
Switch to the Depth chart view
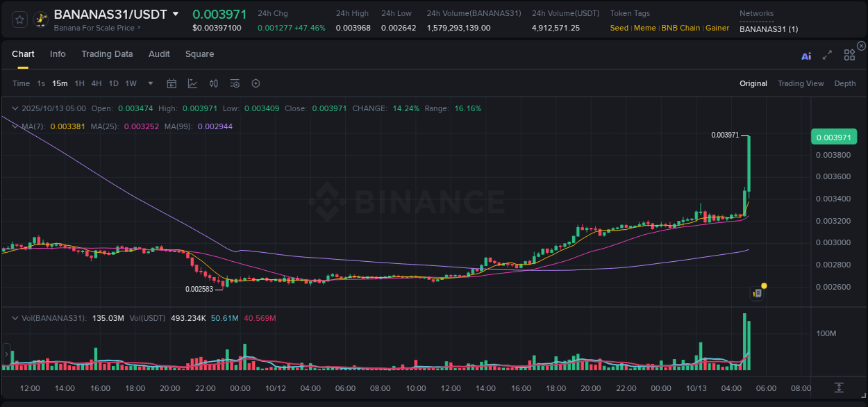(x=844, y=83)
